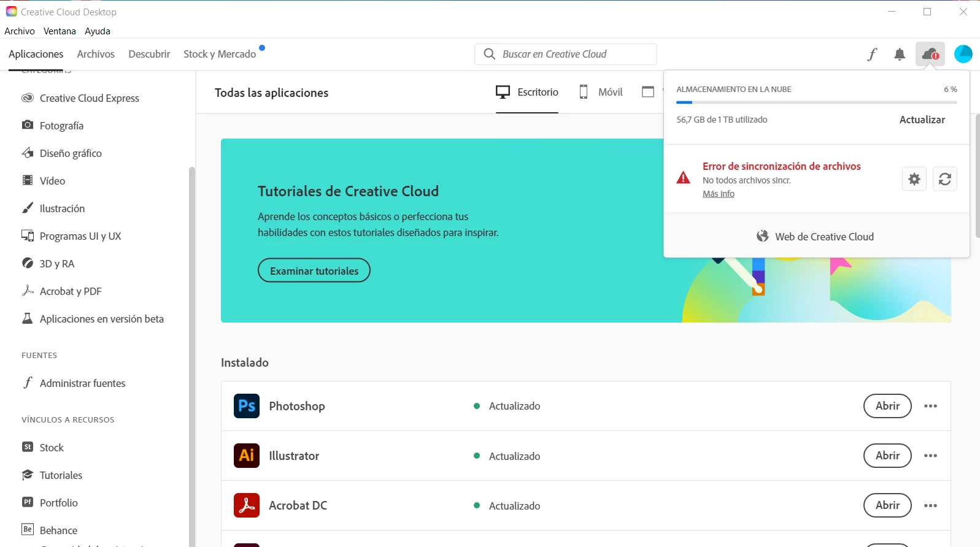Open the user profile avatar
Viewport: 980px width, 547px height.
coord(963,54)
